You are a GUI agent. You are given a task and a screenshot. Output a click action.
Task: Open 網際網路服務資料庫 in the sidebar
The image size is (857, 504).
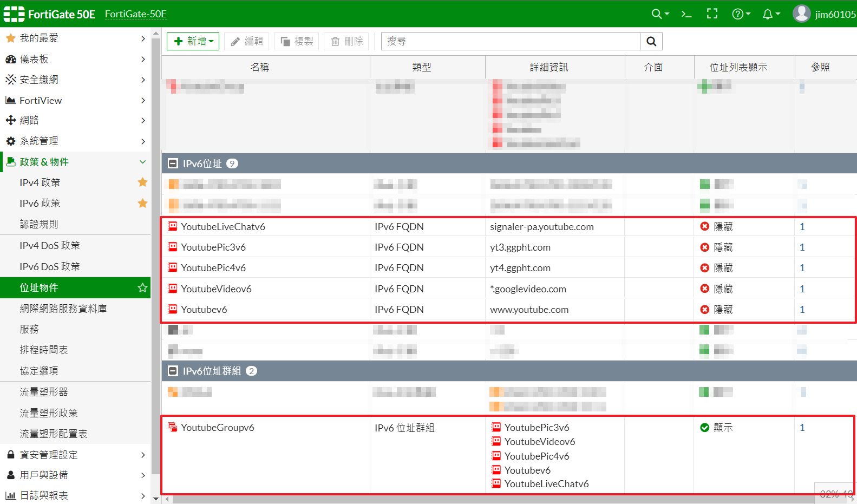pos(63,309)
